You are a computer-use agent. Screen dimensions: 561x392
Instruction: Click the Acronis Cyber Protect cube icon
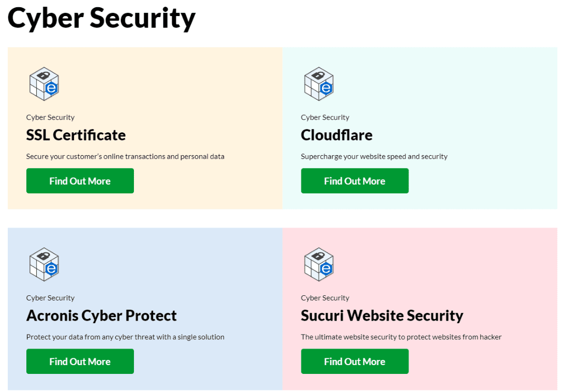[x=44, y=264]
